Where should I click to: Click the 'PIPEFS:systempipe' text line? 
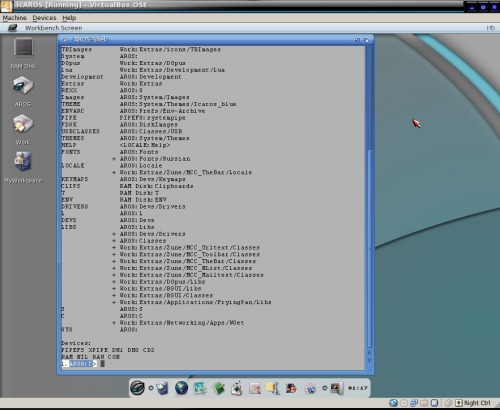[x=152, y=118]
